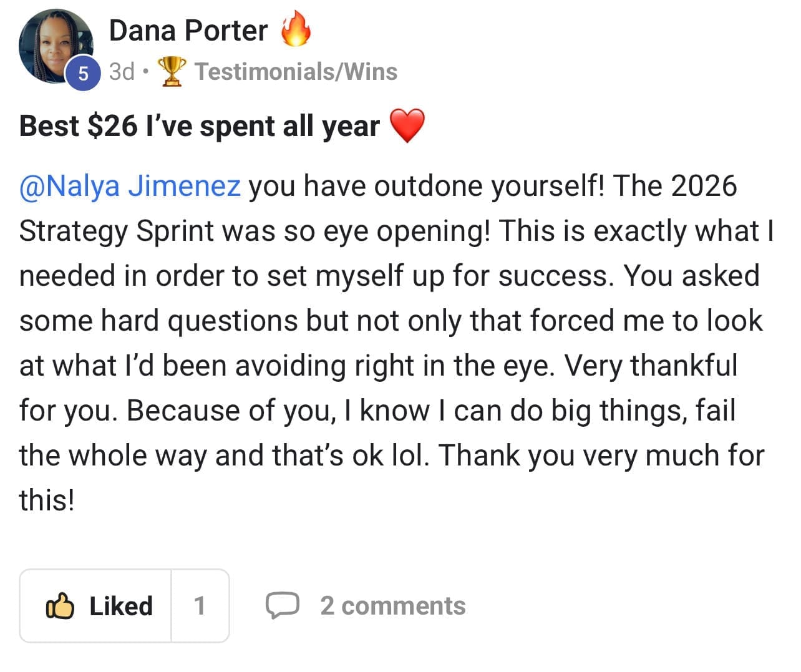Viewport: 801px width, 672px height.
Task: Open the 2 comments link
Action: click(392, 606)
